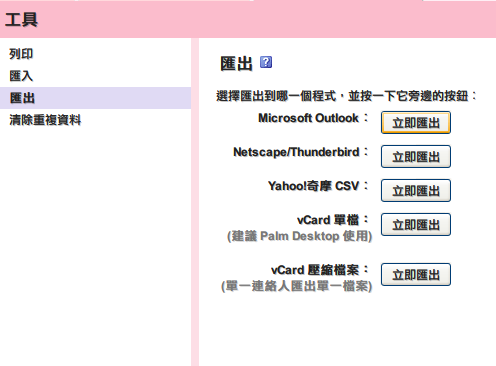Open the help icon next to 匯出

(266, 62)
